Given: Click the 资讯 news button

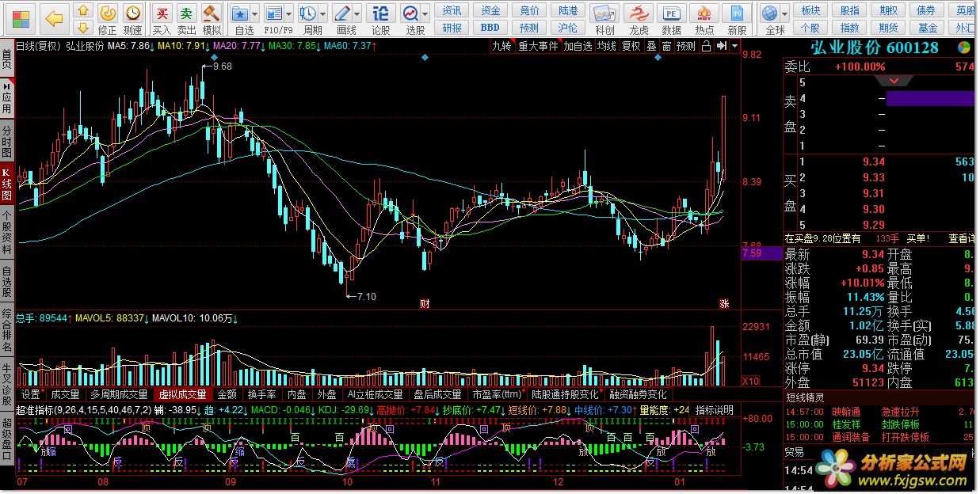Looking at the screenshot, I should click(452, 10).
